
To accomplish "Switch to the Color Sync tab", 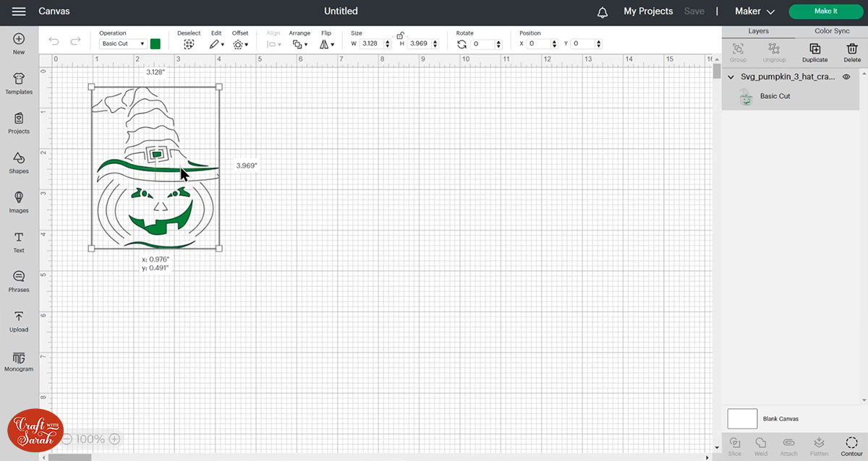I will [x=832, y=31].
